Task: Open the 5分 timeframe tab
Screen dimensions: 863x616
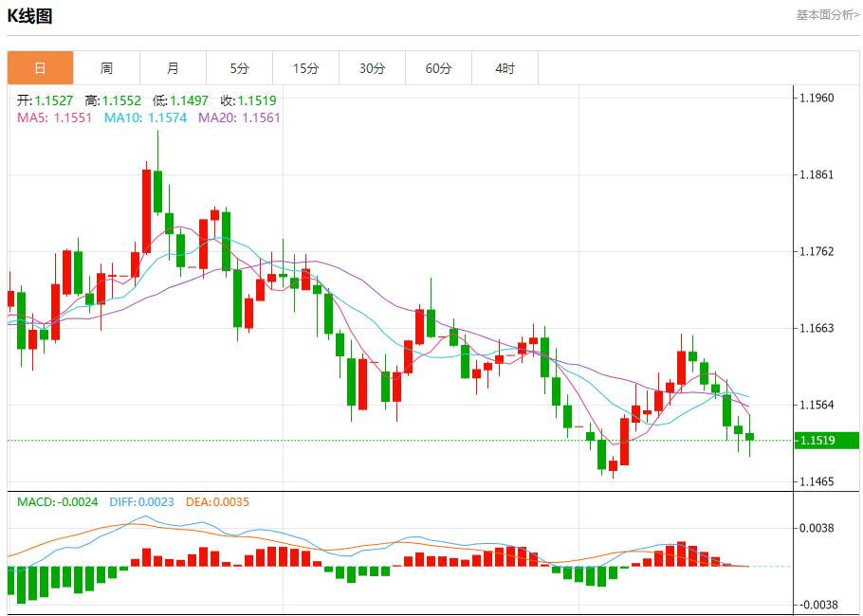Action: [x=239, y=68]
